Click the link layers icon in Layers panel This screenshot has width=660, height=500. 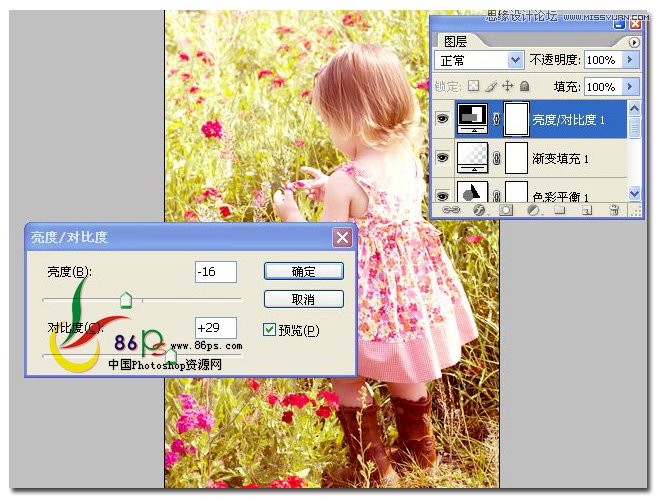451,210
